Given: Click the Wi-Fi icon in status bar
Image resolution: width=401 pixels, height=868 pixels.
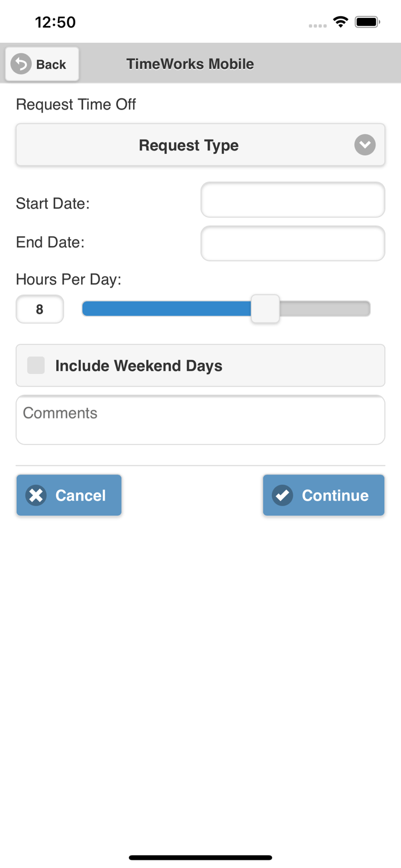Looking at the screenshot, I should click(x=340, y=21).
